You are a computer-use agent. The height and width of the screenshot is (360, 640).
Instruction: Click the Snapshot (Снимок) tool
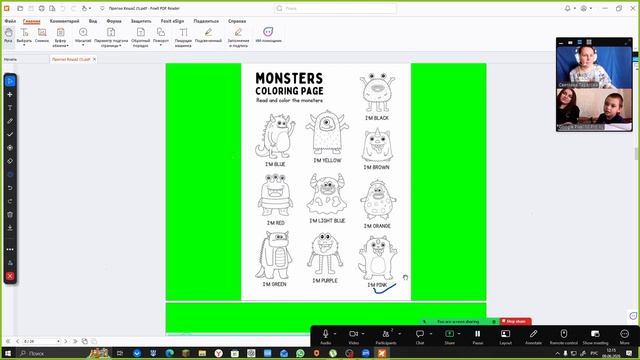(42, 36)
